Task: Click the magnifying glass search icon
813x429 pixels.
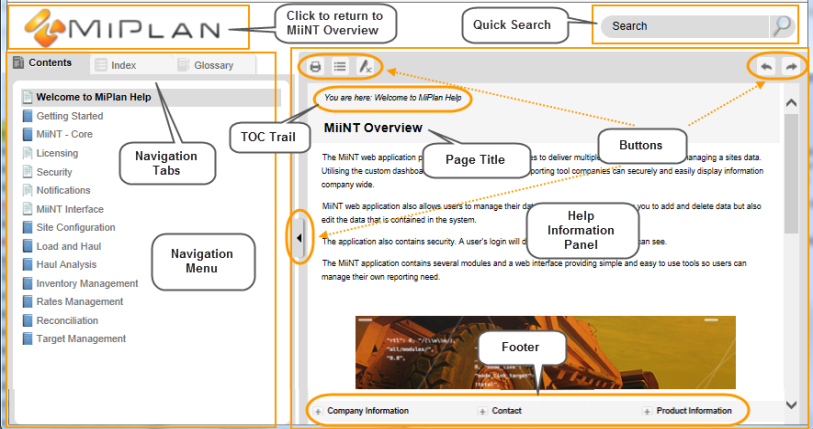Action: click(782, 26)
